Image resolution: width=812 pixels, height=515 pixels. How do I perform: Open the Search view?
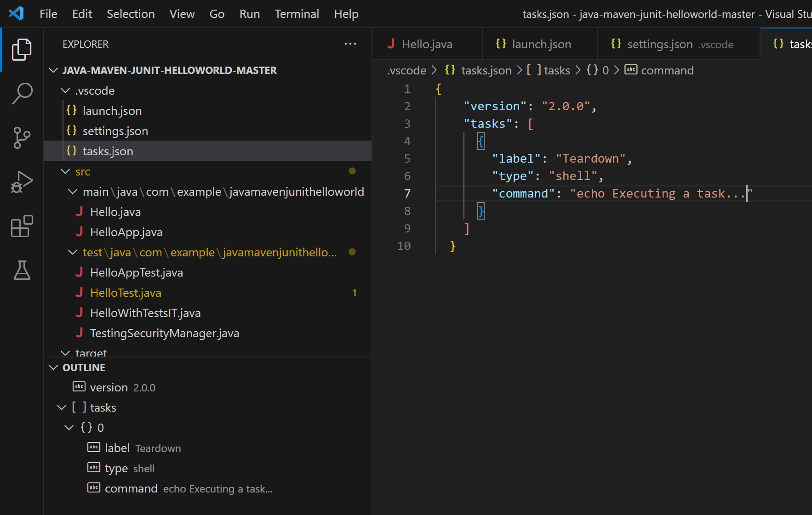21,93
